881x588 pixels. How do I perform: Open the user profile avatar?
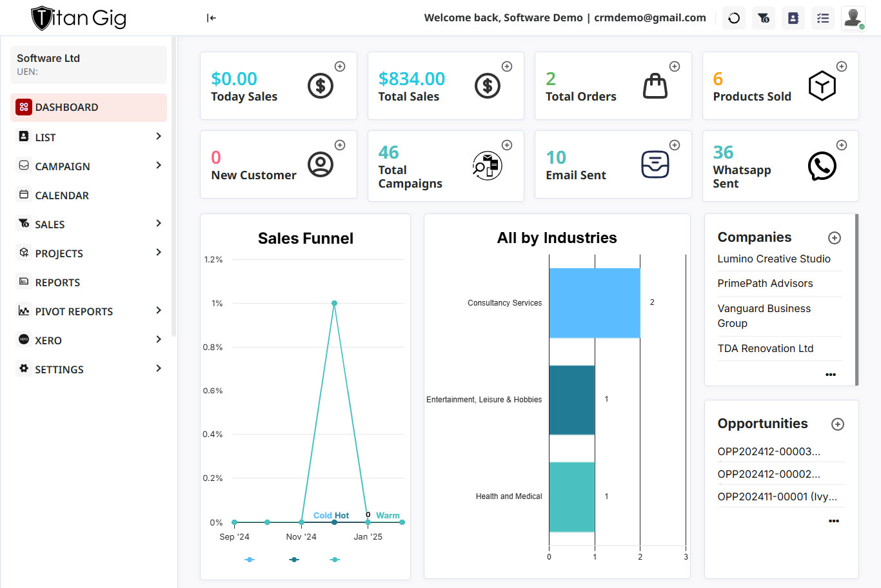(x=853, y=18)
